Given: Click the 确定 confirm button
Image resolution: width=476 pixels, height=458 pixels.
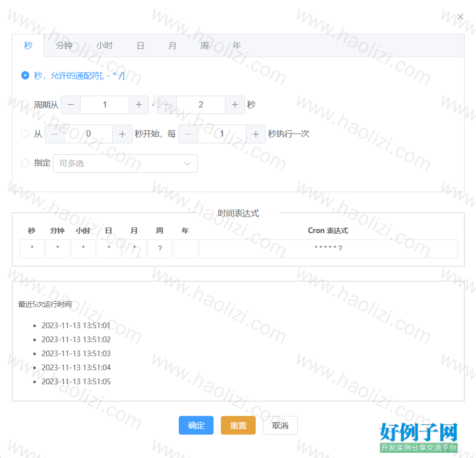Looking at the screenshot, I should point(196,425).
